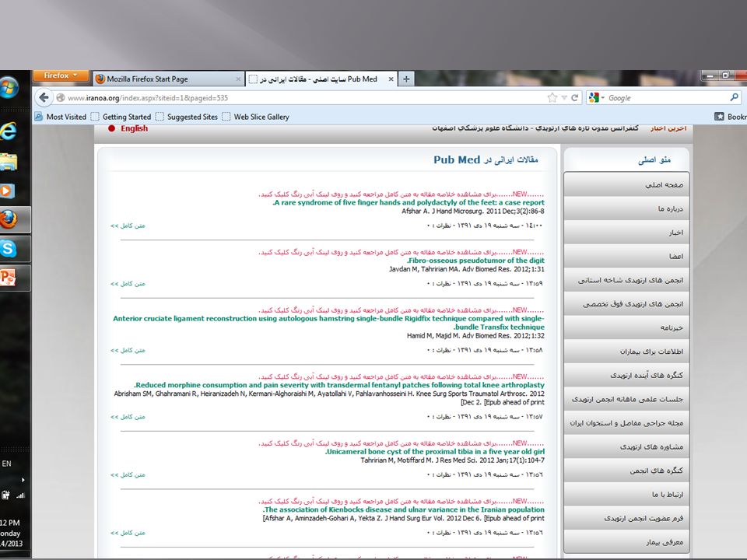The width and height of the screenshot is (747, 560).
Task: Open the 'five finger hands and polydactyly' article
Action: pyautogui.click(x=409, y=202)
